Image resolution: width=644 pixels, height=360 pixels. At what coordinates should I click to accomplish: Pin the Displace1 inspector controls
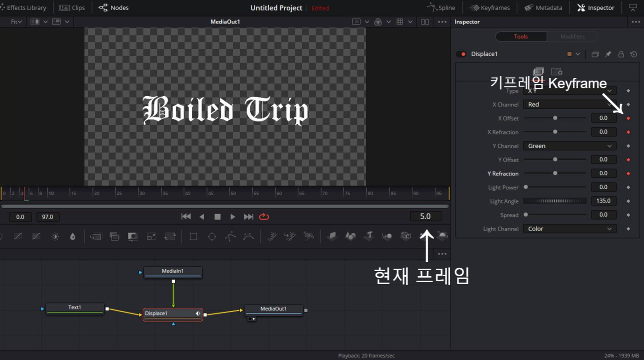(608, 54)
